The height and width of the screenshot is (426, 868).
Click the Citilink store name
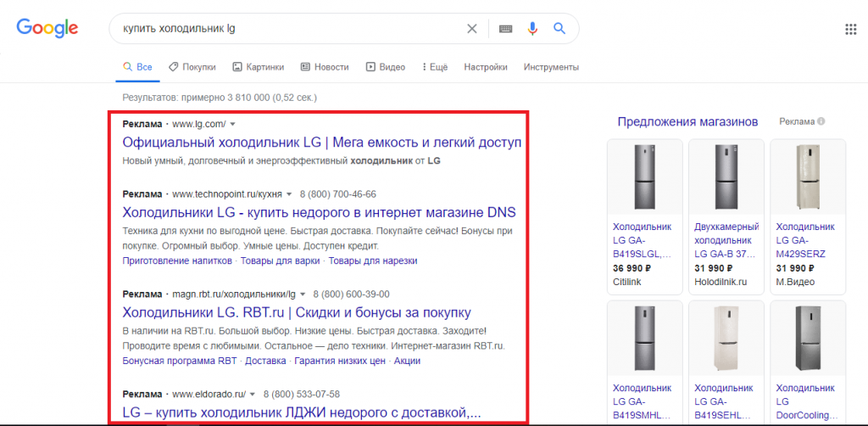pos(626,282)
